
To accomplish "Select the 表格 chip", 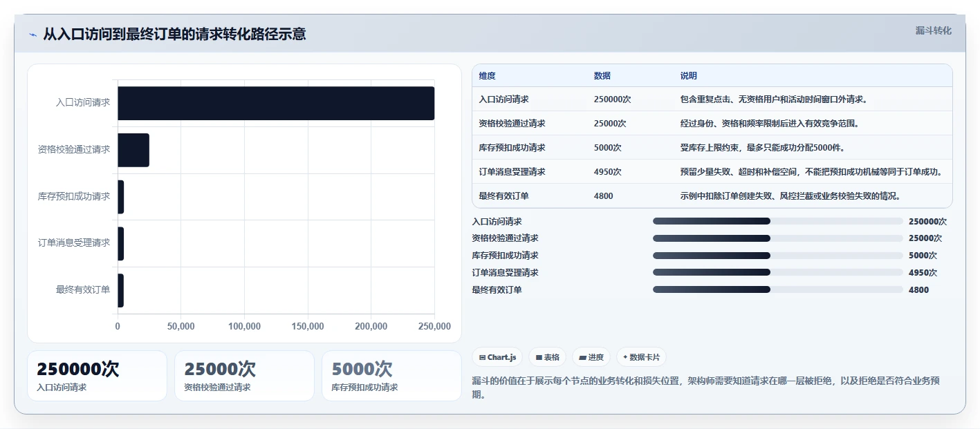I will (547, 357).
